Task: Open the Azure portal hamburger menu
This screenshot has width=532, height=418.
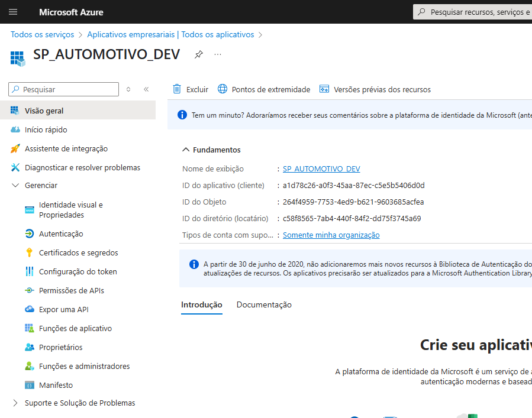Action: point(13,12)
